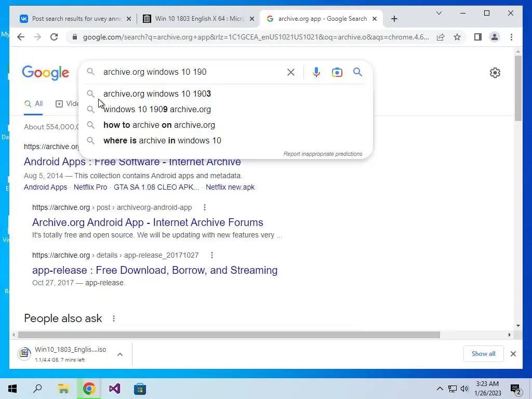Open Google quick settings gear
532x399 pixels.
click(495, 73)
